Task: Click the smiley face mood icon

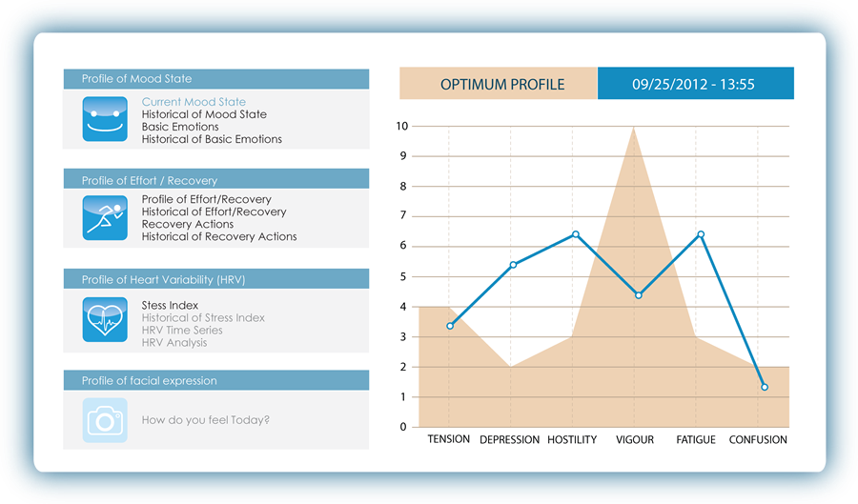Action: pyautogui.click(x=104, y=120)
